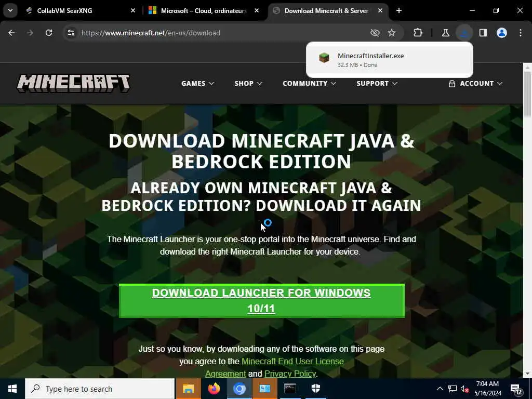
Task: Switch to the CollabVM SearXNG tab
Action: pos(64,11)
